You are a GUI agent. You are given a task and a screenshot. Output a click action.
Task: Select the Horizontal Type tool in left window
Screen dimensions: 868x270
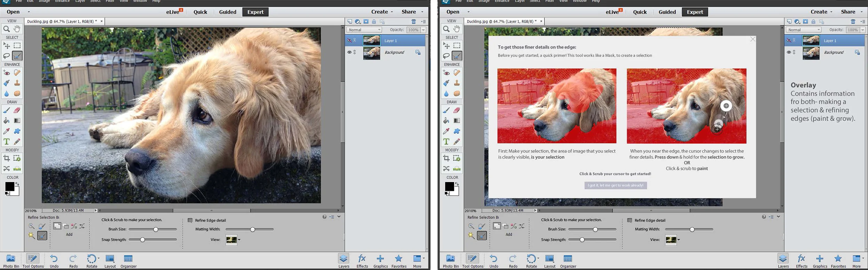click(x=6, y=141)
